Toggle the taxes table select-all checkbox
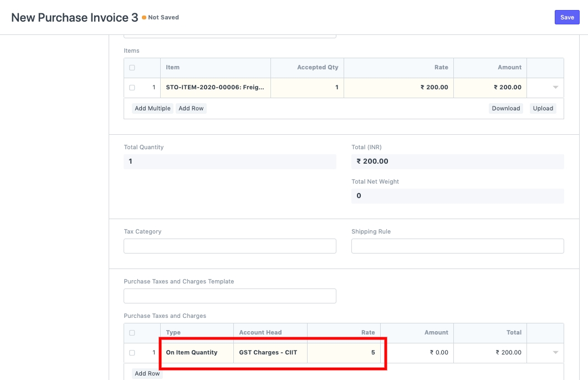The image size is (588, 380). click(x=132, y=333)
